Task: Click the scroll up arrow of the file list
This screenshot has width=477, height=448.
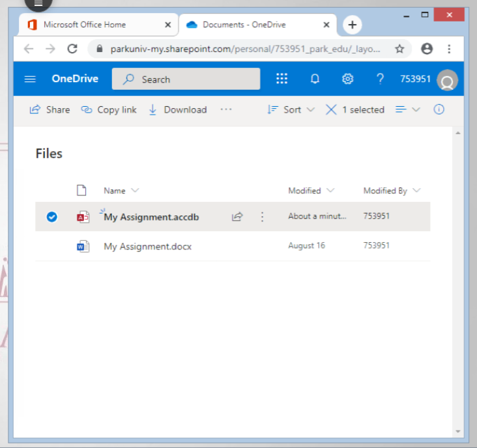Action: click(458, 133)
